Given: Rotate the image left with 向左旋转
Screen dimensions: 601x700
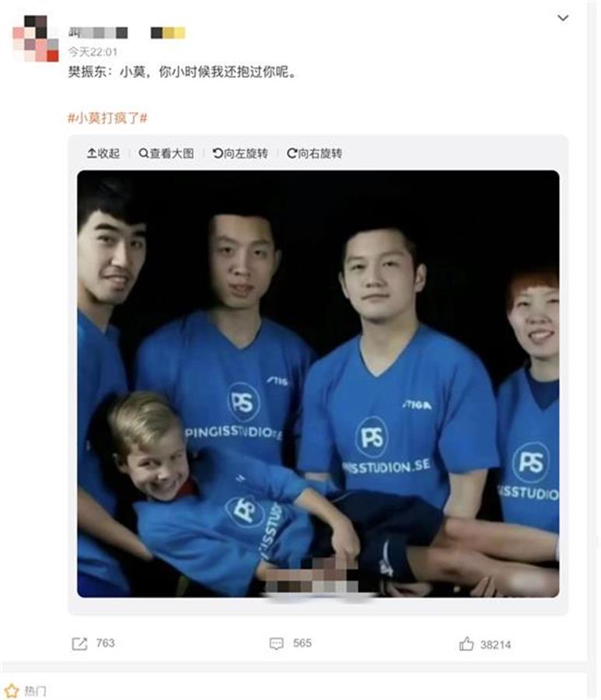Looking at the screenshot, I should click(x=240, y=153).
